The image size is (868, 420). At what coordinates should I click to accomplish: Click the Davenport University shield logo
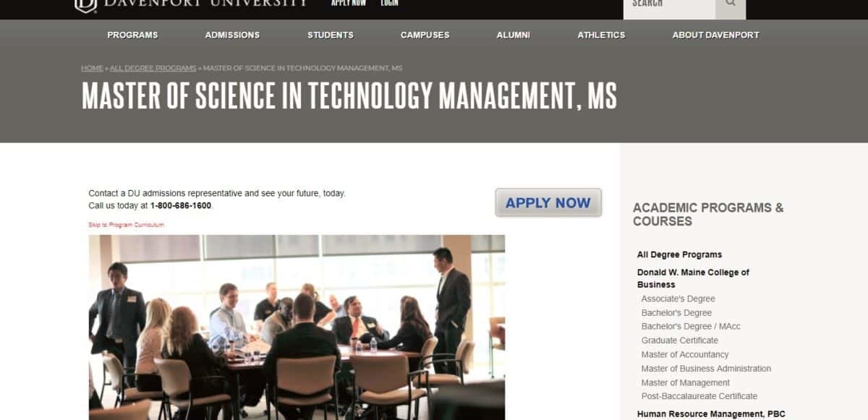[85, 6]
